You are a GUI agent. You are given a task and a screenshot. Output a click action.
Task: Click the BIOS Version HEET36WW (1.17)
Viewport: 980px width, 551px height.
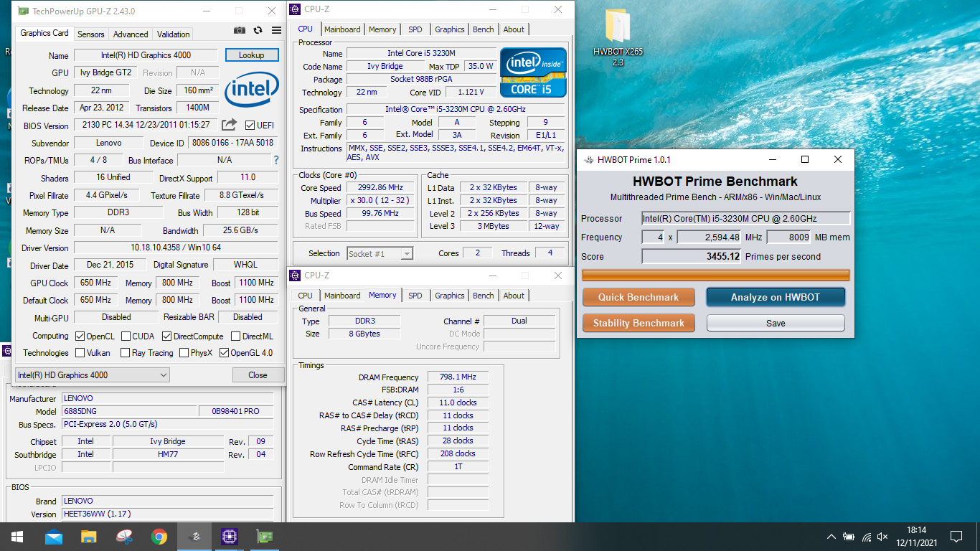167,514
